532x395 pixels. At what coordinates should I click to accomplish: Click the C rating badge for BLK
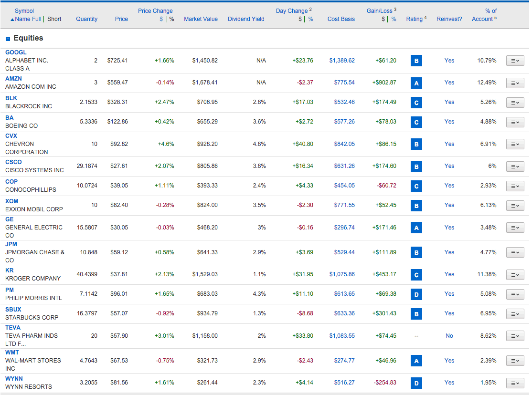tap(416, 103)
